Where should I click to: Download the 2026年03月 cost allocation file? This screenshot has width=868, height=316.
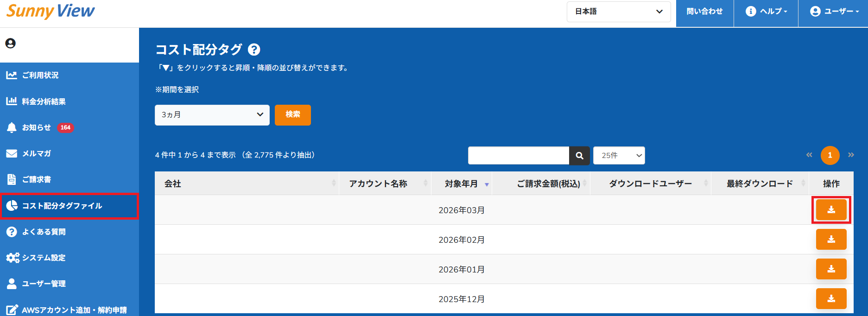pos(831,210)
